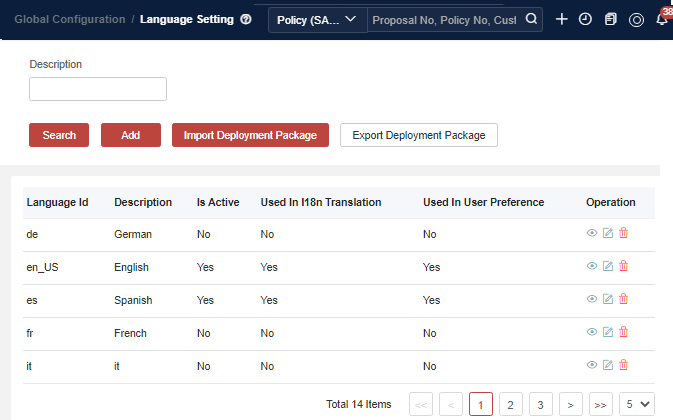Open the notifications bell icon

662,20
